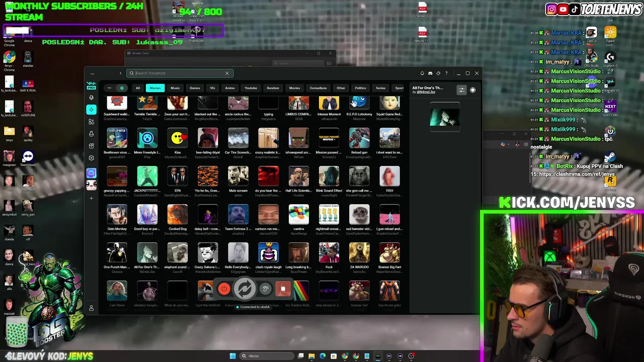Play the Blink Sound Effect tile

(x=329, y=176)
